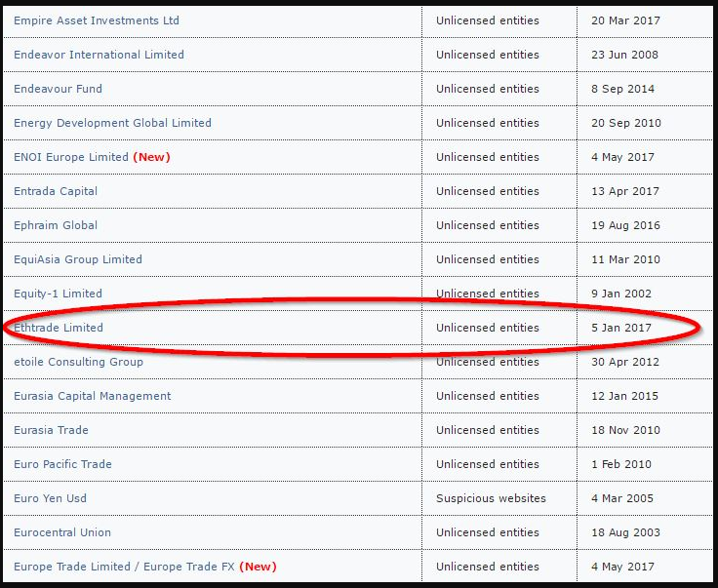
Task: Select the Euro Yen Usd entry
Action: 50,498
